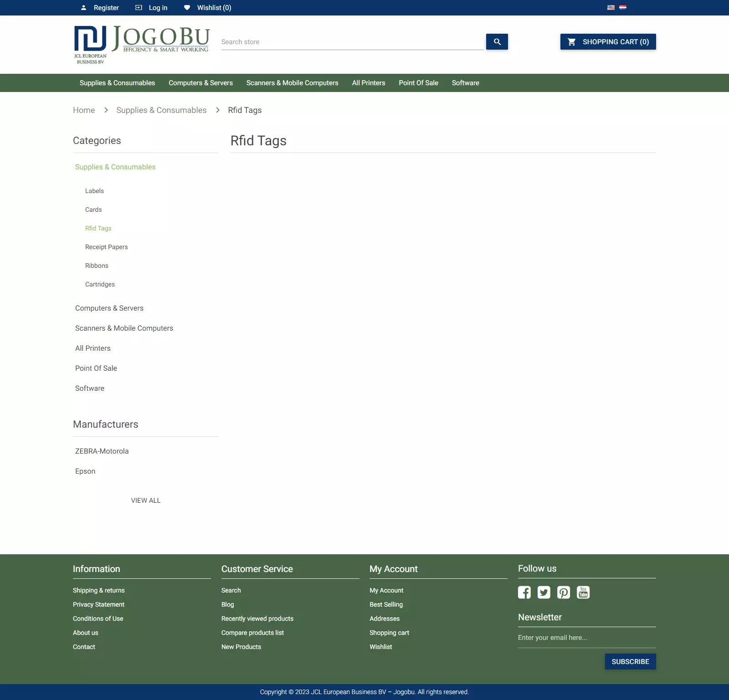The width and height of the screenshot is (729, 700).
Task: Click the Search store input field
Action: click(352, 42)
